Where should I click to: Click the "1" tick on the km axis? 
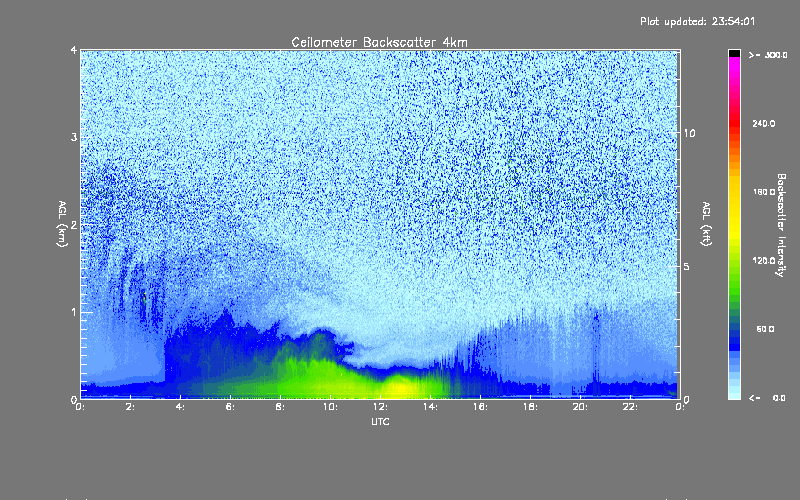point(74,312)
